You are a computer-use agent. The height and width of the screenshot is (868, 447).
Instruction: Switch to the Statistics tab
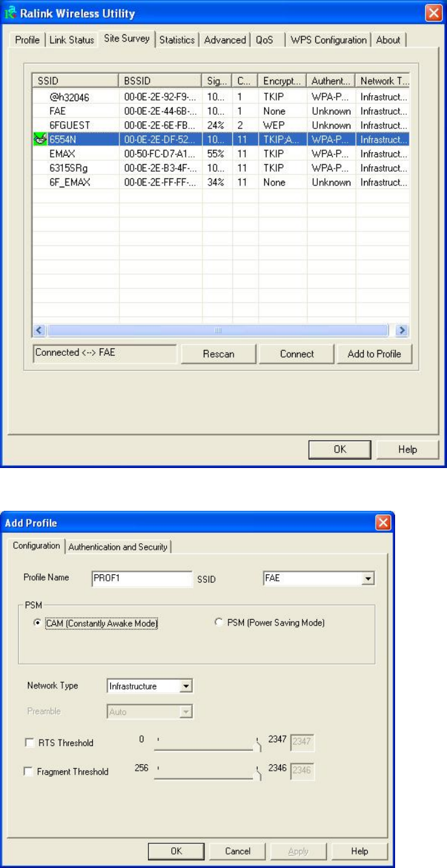tap(177, 40)
